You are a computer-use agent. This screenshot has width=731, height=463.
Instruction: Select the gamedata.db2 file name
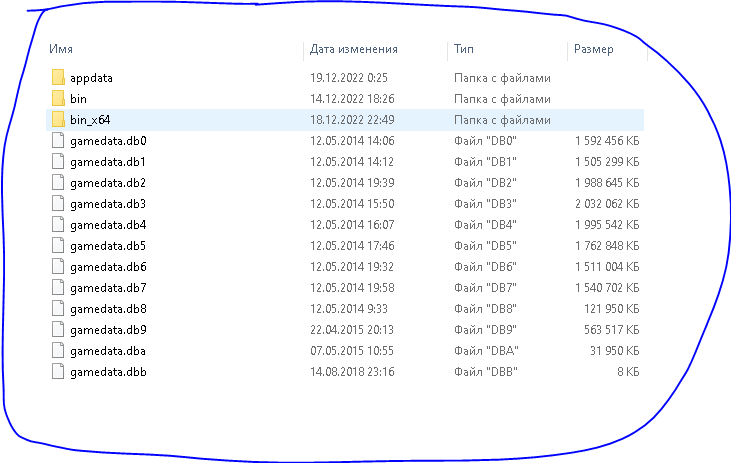[108, 183]
